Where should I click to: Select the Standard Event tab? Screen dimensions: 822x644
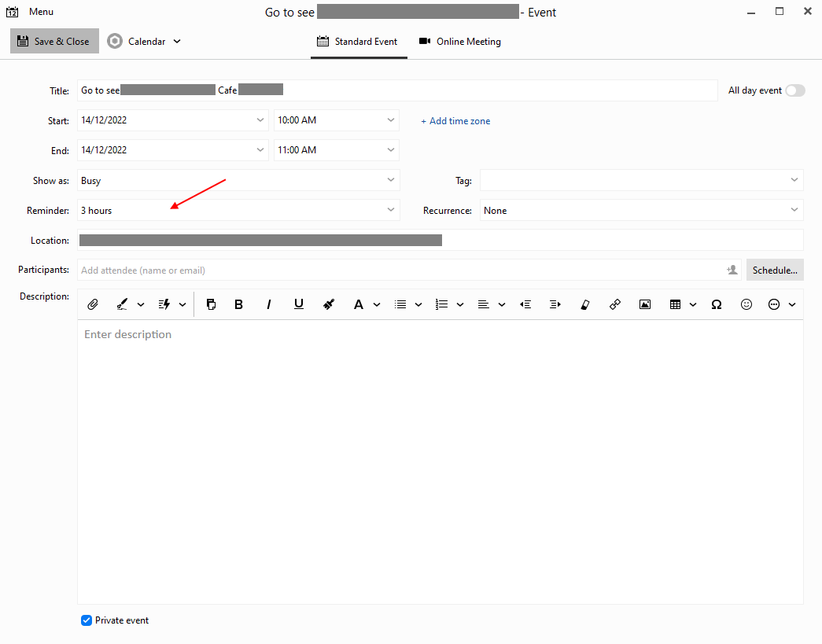tap(358, 42)
